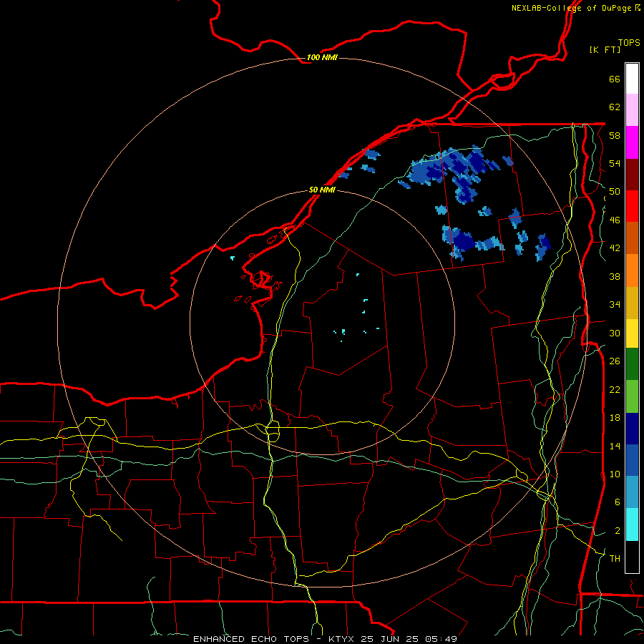644x644 pixels.
Task: Click the legend value '14'
Action: 615,446
